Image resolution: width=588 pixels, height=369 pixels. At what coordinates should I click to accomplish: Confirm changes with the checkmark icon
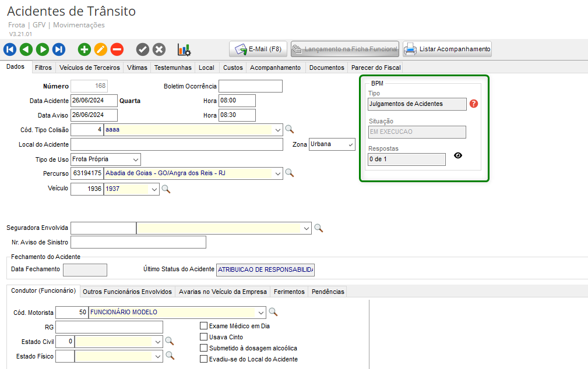(143, 49)
